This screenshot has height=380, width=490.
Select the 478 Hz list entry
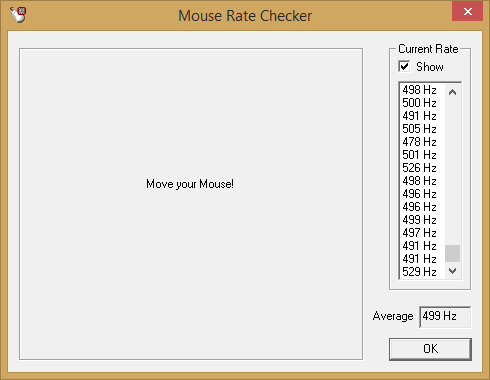422,142
